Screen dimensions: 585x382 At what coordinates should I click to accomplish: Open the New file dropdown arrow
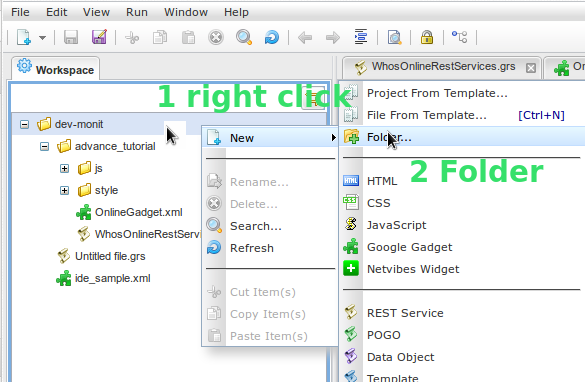(43, 38)
